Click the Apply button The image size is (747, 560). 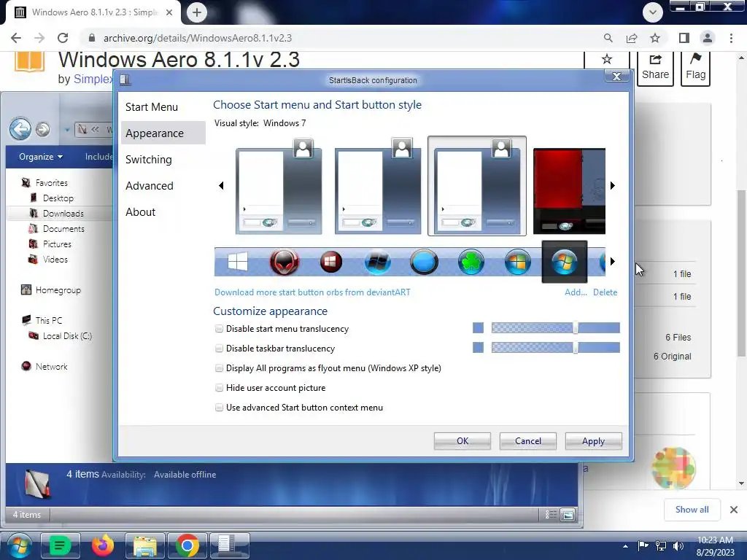click(593, 441)
